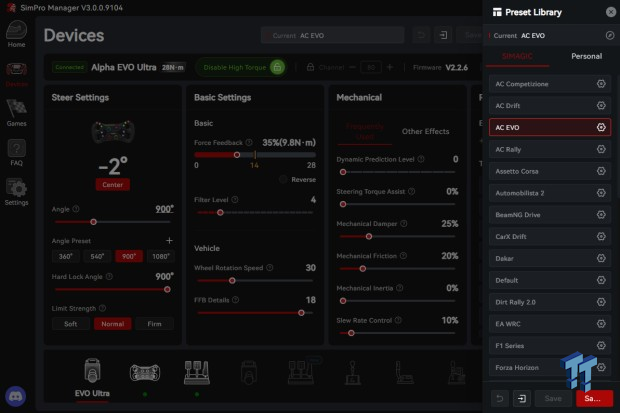Viewport: 620px width, 413px height.
Task: Click the Current AC EVO preset field
Action: pos(332,35)
